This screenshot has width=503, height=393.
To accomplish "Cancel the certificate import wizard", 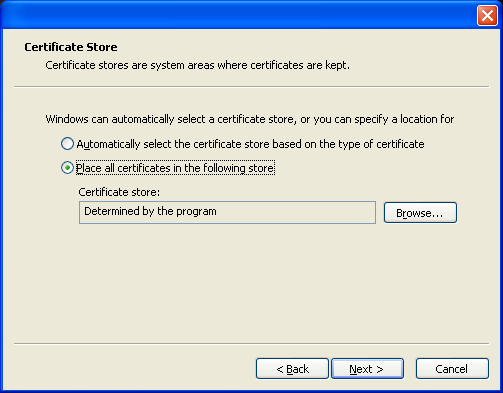I will coord(452,369).
